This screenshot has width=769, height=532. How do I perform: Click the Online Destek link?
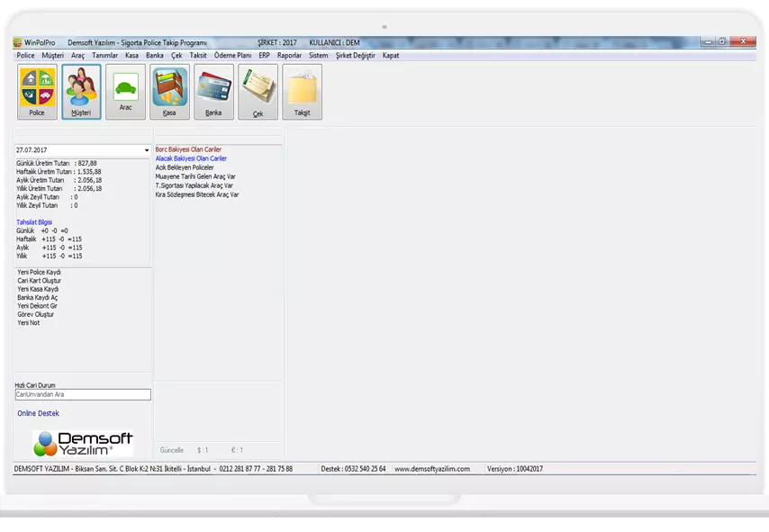38,413
